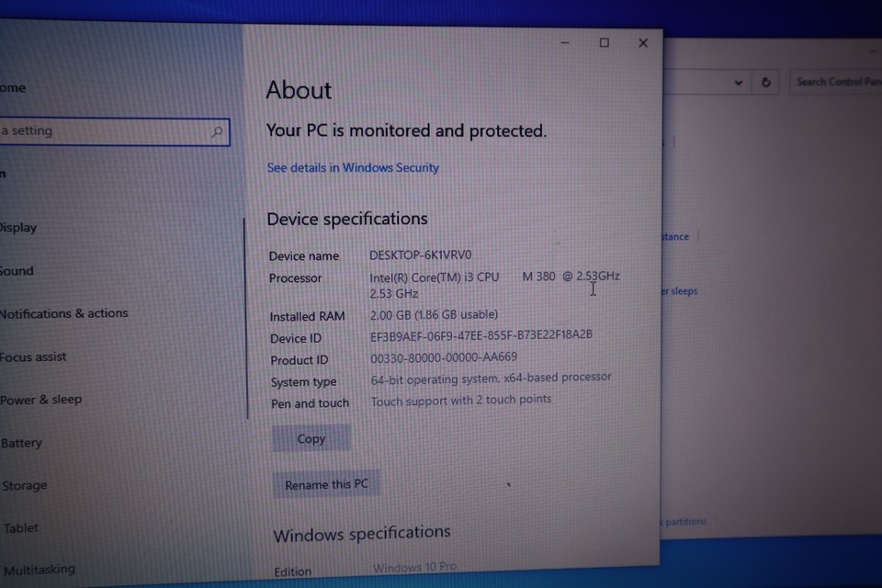Open Sound settings in sidebar
The height and width of the screenshot is (588, 882).
(17, 271)
